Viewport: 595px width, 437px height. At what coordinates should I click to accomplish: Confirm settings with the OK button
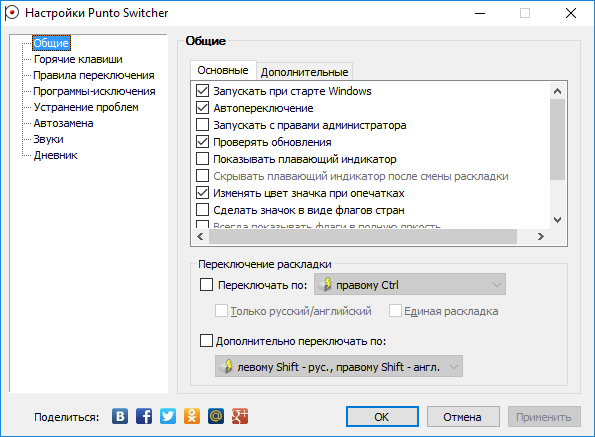(x=382, y=417)
